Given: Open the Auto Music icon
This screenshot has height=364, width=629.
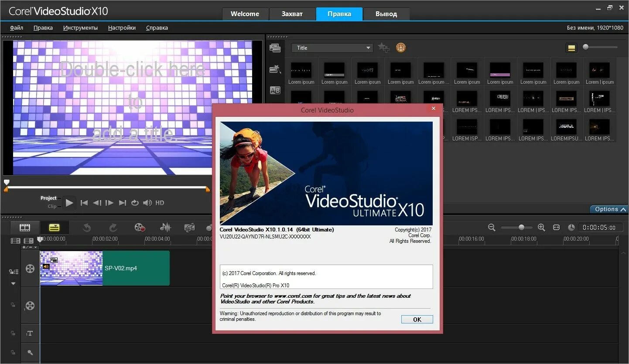Looking at the screenshot, I should [189, 227].
